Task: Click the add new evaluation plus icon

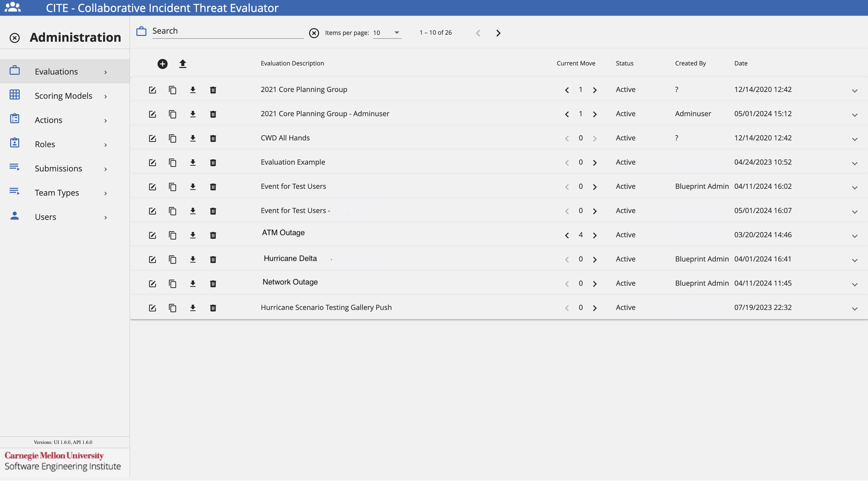Action: 163,64
